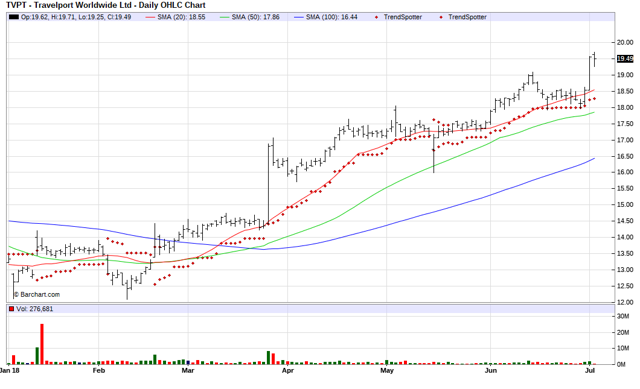Click the Vol: 276,681 volume label
Screen dimensions: 640x389
click(x=35, y=309)
